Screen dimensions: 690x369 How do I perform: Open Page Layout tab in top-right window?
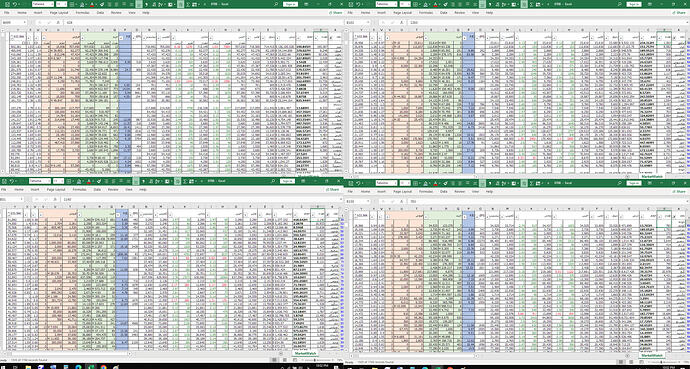(403, 13)
